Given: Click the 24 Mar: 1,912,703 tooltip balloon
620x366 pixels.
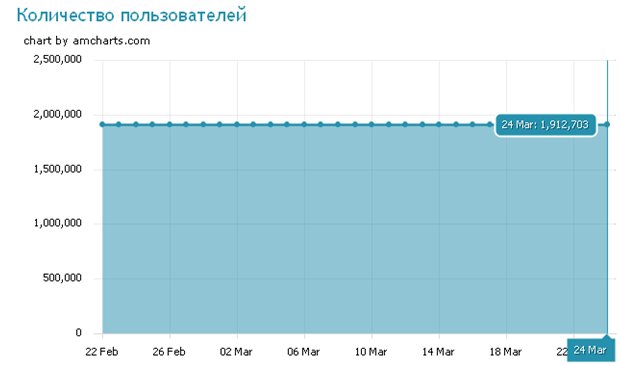Looking at the screenshot, I should [545, 125].
